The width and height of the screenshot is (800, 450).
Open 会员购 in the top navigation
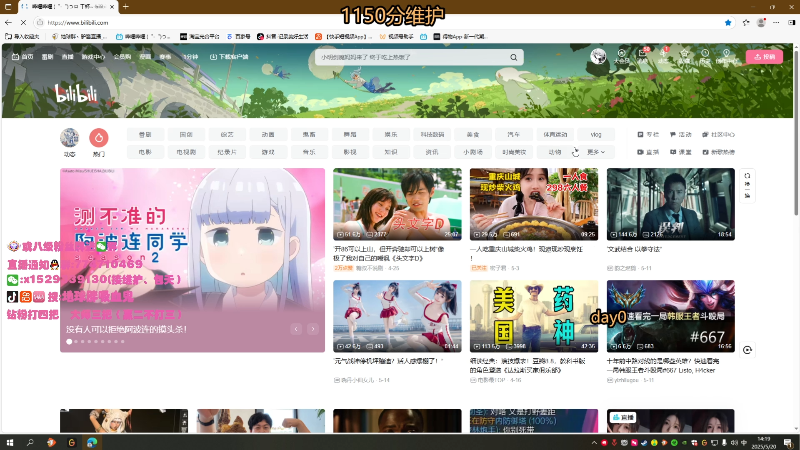pyautogui.click(x=122, y=57)
